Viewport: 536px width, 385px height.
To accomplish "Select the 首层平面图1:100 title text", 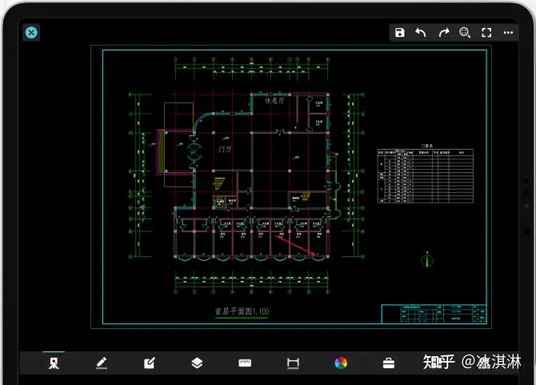I will click(242, 311).
